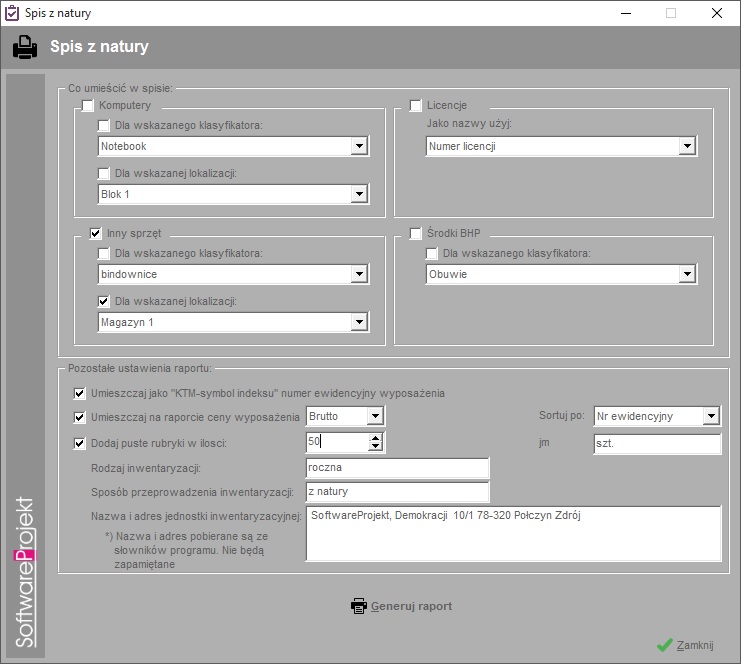Click the jm unit field containing szt.
Screen dimensions: 741x664
(x=657, y=444)
